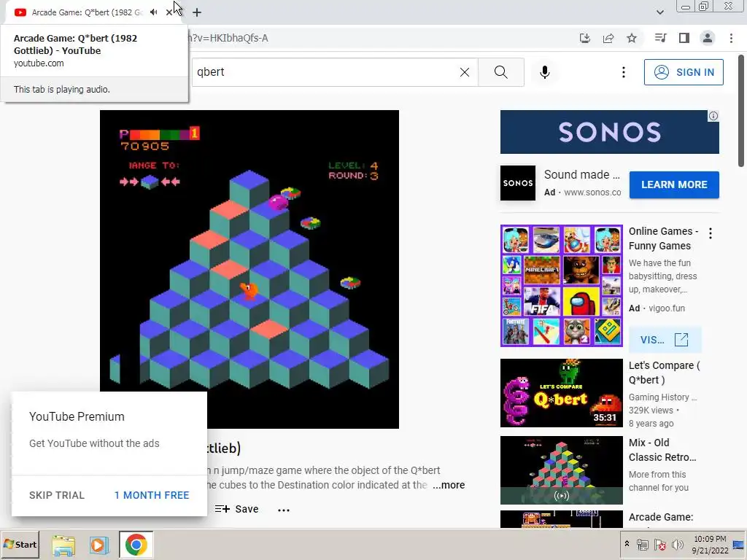The height and width of the screenshot is (560, 747).
Task: Toggle the Chrome side panel
Action: pos(684,38)
